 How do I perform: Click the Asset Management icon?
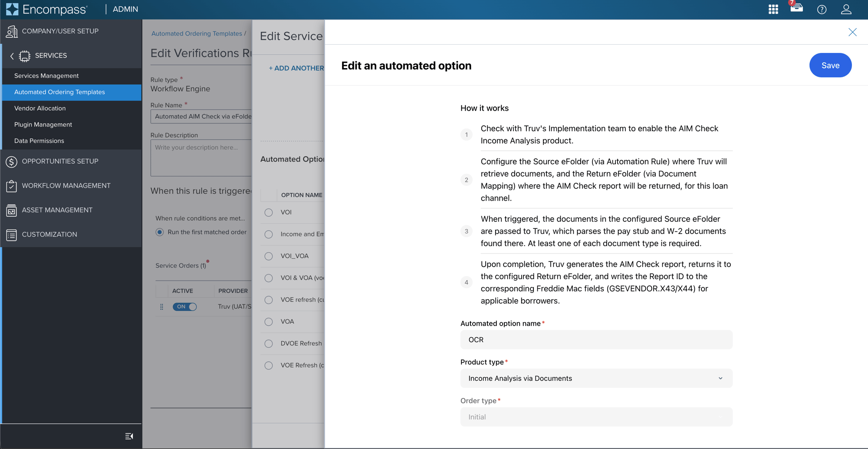[x=12, y=210]
